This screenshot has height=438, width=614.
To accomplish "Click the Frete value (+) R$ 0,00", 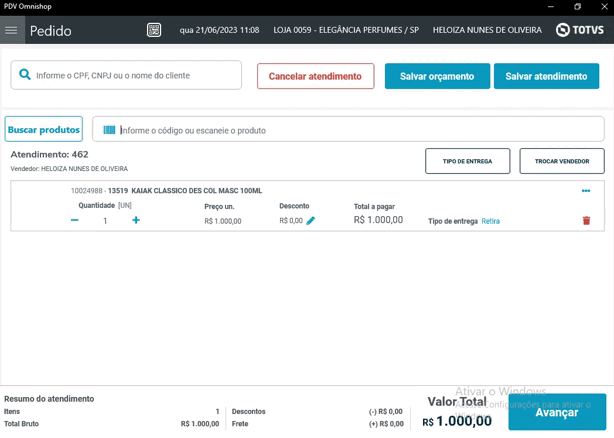I will (386, 424).
